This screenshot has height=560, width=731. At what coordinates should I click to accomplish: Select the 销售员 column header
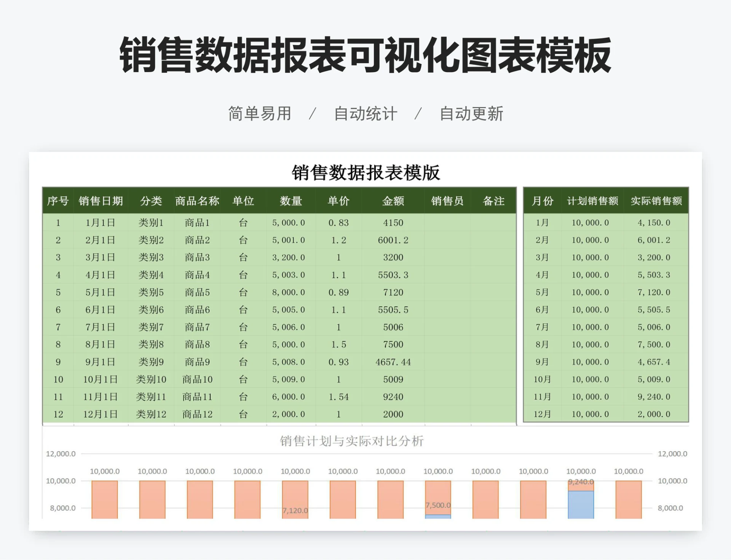447,201
